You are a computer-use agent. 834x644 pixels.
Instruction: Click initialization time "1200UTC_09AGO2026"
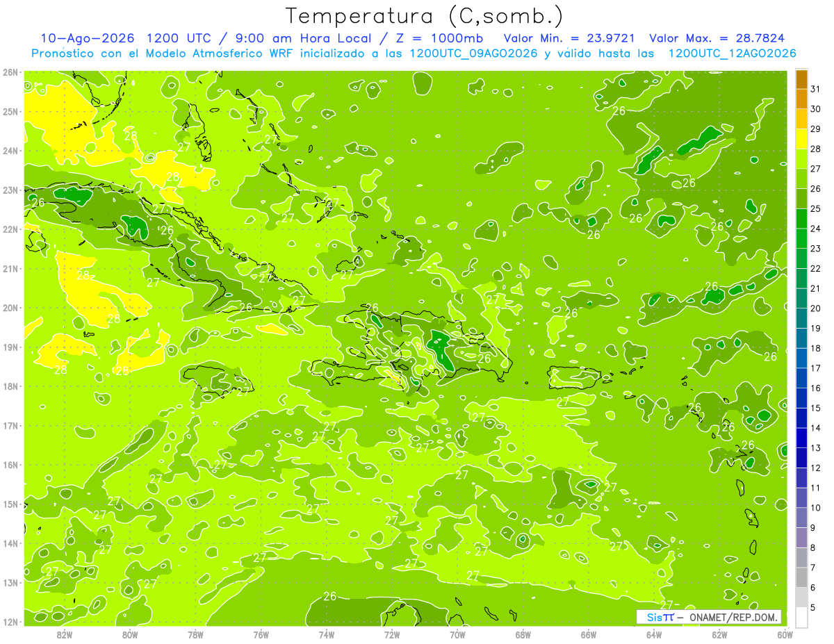[x=474, y=53]
